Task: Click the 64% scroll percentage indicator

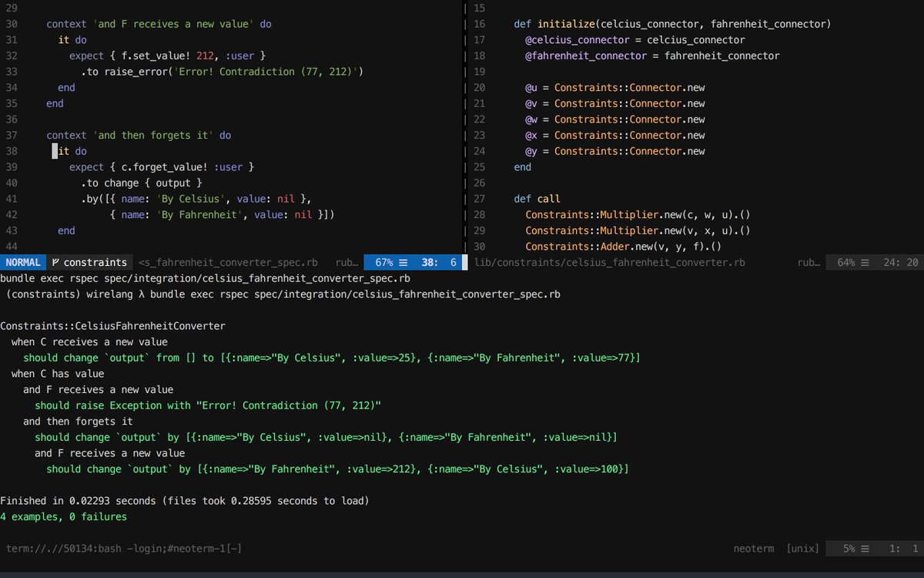Action: [846, 262]
